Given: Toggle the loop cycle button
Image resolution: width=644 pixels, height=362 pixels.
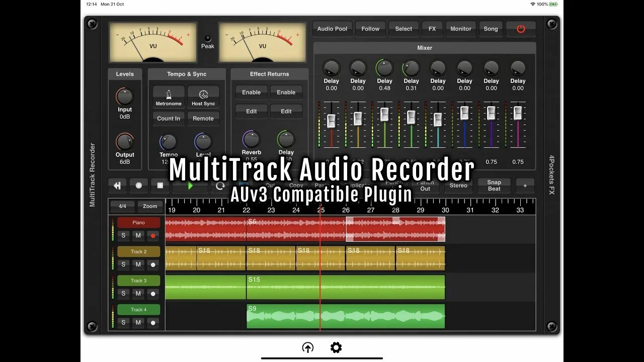Looking at the screenshot, I should click(220, 186).
